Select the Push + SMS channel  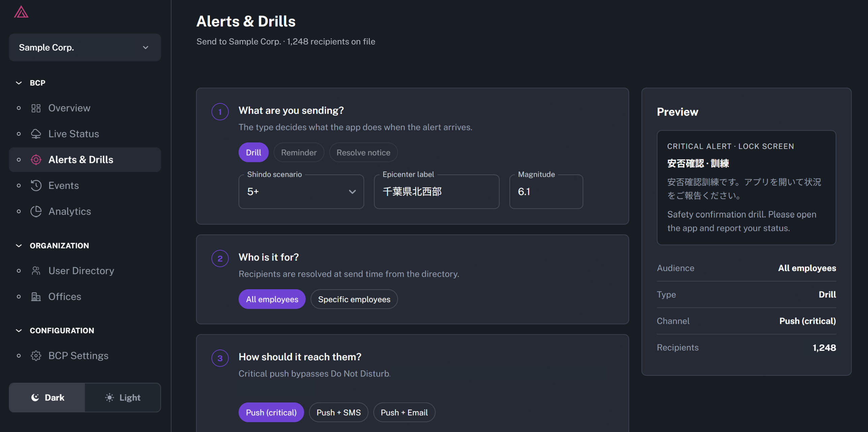pyautogui.click(x=338, y=412)
